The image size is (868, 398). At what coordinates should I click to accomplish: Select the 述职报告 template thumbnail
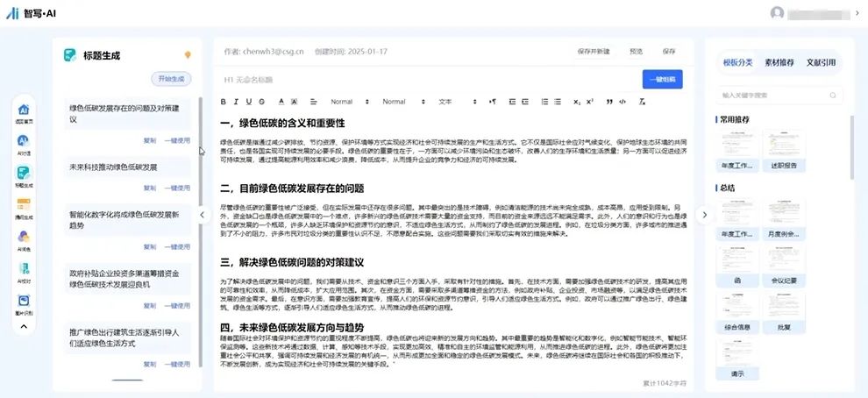[x=783, y=149]
